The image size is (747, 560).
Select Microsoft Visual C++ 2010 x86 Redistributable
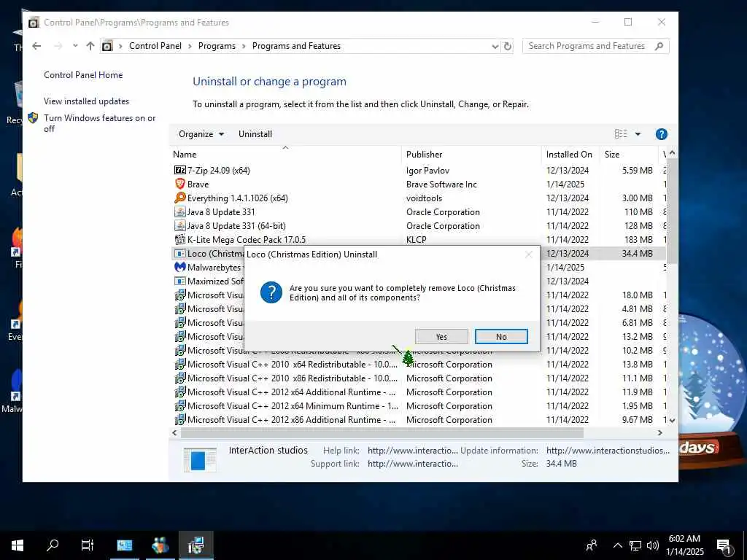tap(419, 378)
